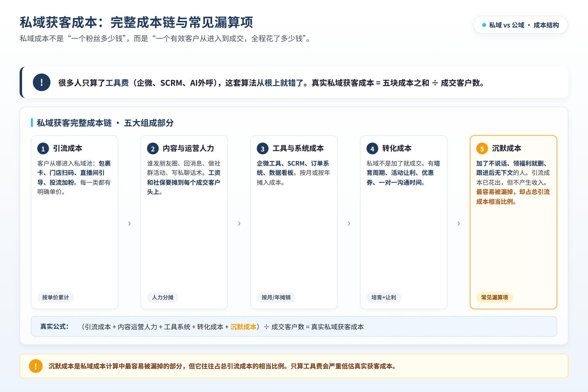Select the 按月/年摊销 tag

click(x=276, y=297)
